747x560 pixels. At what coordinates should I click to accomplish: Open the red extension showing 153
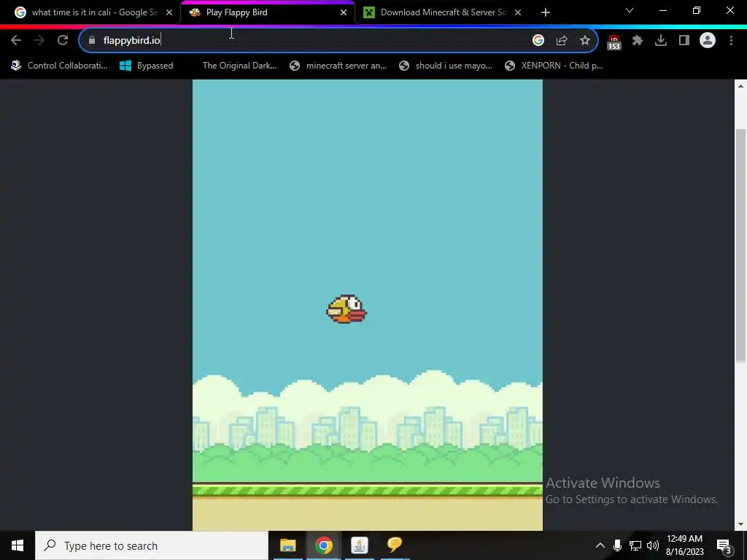[x=614, y=42]
